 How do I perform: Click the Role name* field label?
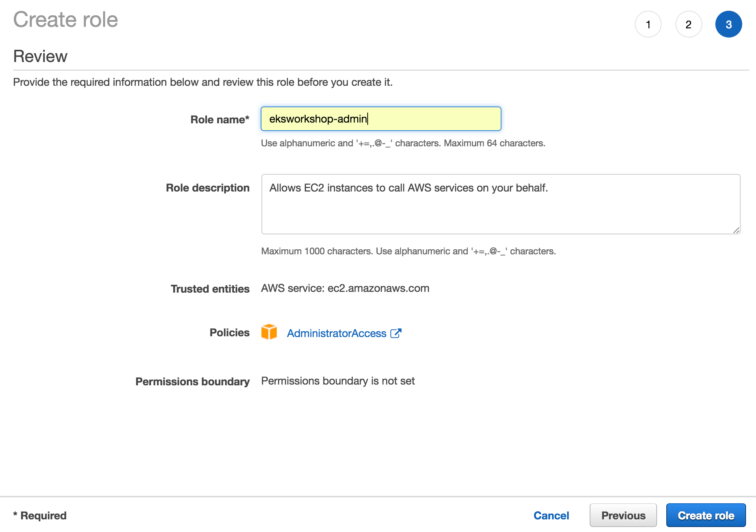point(220,119)
